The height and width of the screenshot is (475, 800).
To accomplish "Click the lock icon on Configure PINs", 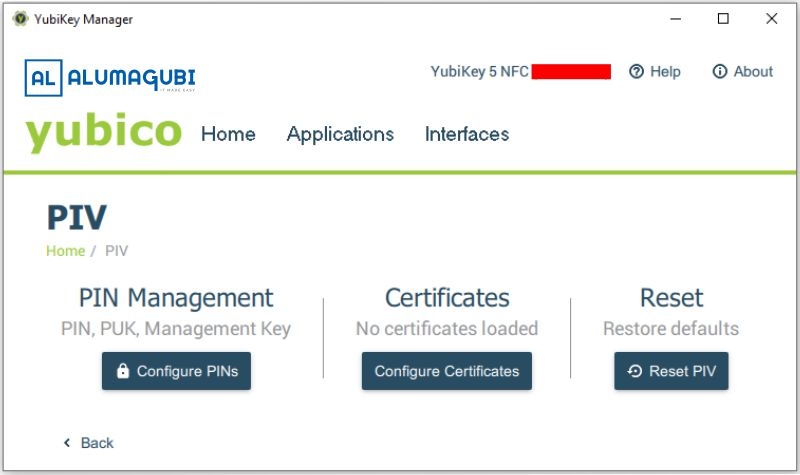I will pos(123,370).
